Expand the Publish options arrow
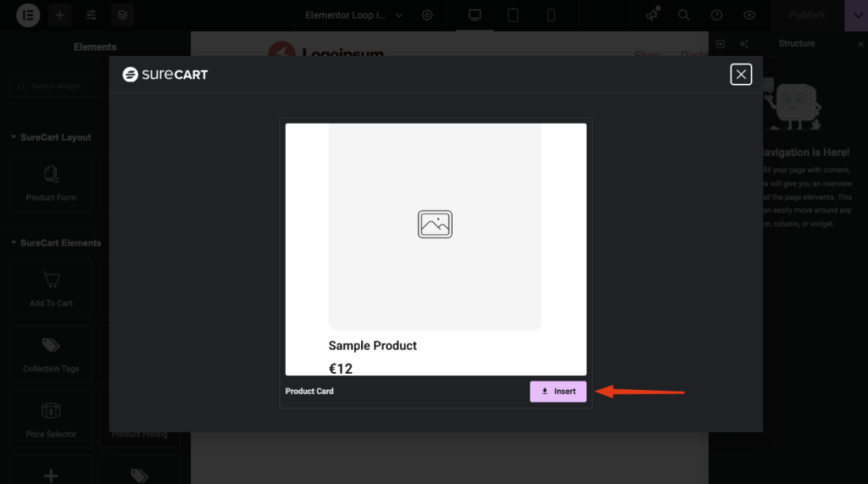The image size is (868, 484). coord(856,15)
